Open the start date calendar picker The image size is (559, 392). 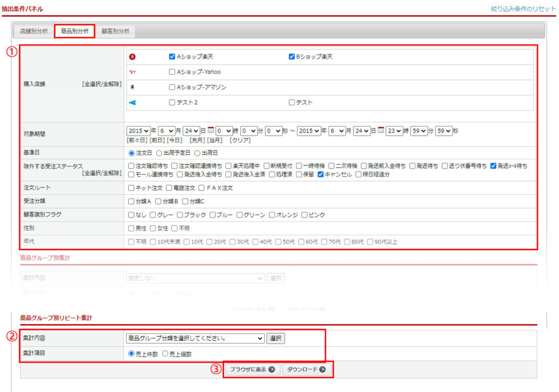211,130
